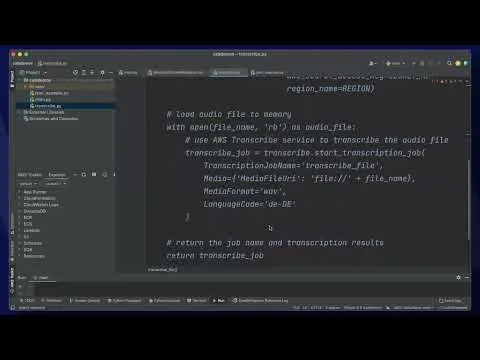Expand the Lambda node arrow
The width and height of the screenshot is (480, 360).
coord(20,230)
